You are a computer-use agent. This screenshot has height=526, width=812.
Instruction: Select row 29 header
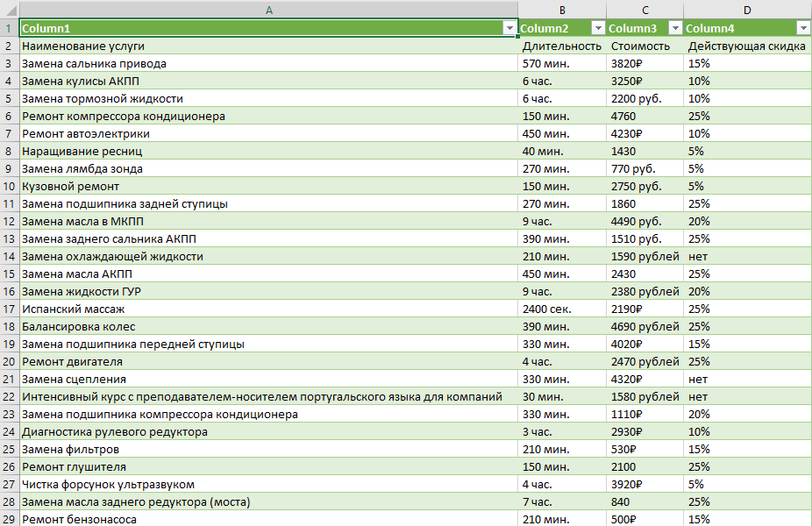10,519
